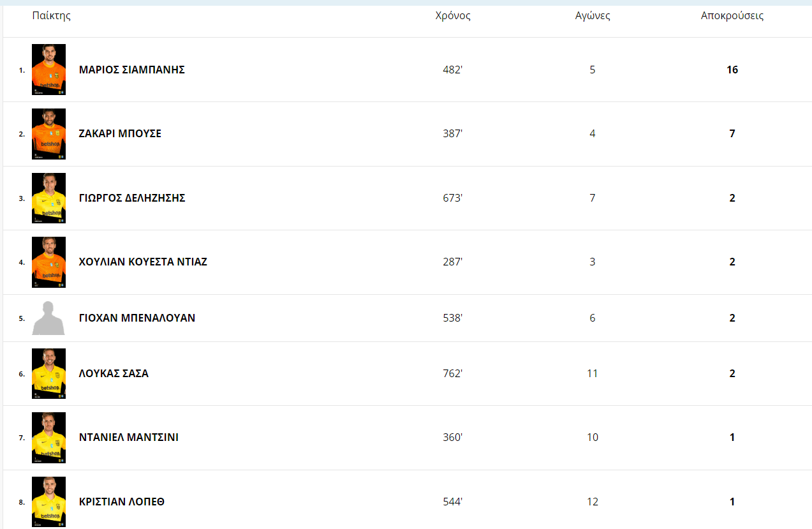Sort by Αποκρούσεις column header
Viewport: 812px width, 529px height.
click(732, 16)
